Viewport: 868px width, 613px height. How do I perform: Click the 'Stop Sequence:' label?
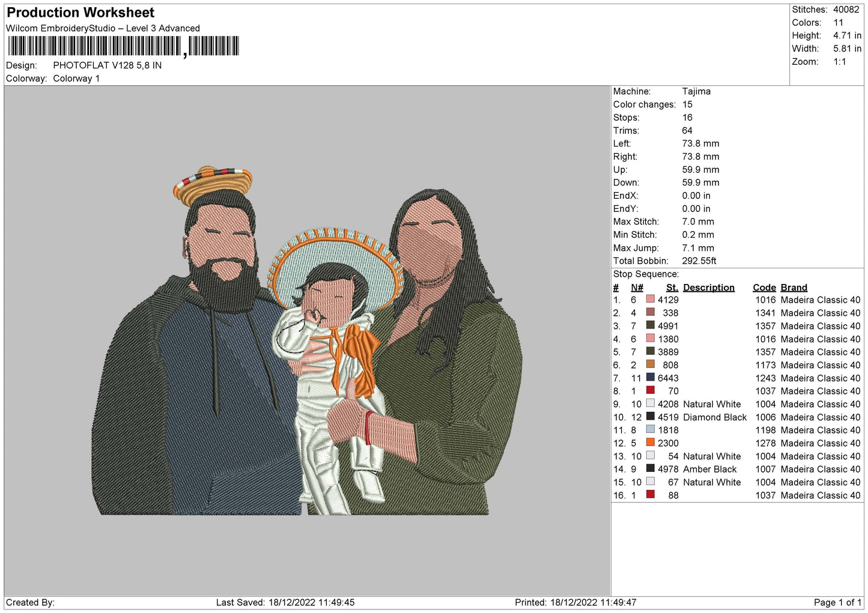click(x=646, y=274)
